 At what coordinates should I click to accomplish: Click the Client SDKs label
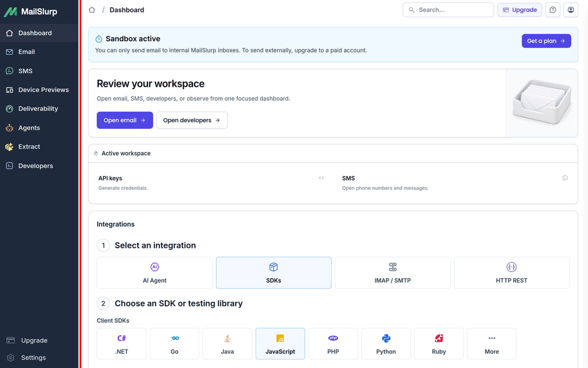pos(113,320)
